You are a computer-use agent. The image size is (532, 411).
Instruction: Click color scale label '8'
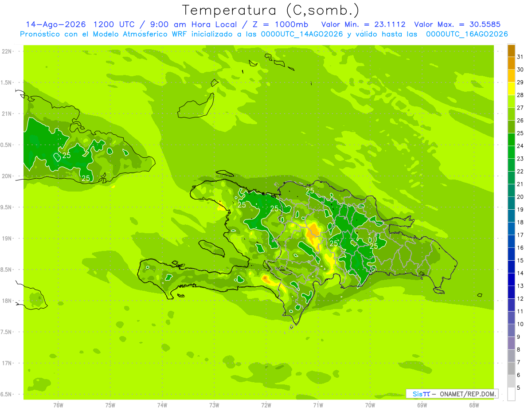(x=519, y=349)
